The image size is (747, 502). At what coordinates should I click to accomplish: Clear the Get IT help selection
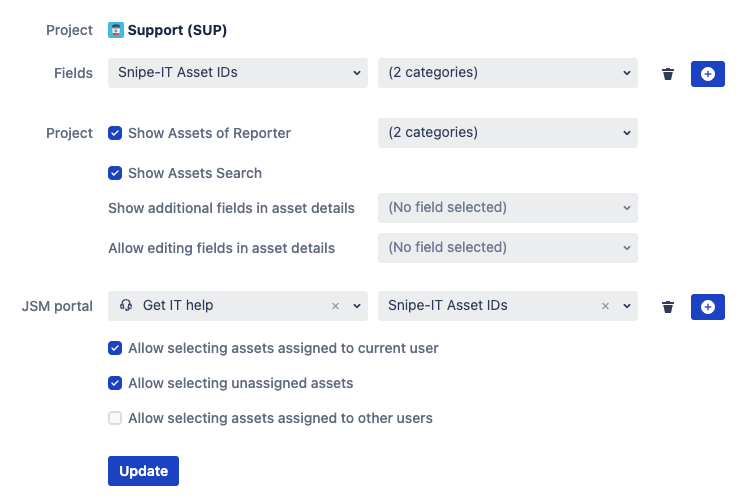(x=336, y=306)
